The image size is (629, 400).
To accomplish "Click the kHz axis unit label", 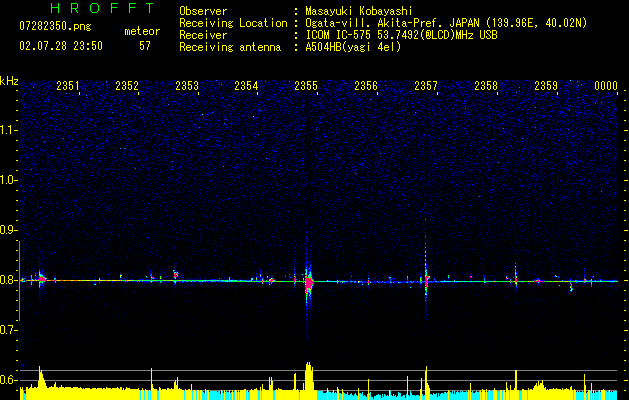I will point(9,81).
